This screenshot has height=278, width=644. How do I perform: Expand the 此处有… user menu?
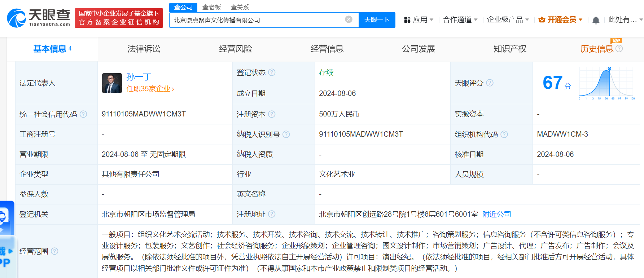626,20
